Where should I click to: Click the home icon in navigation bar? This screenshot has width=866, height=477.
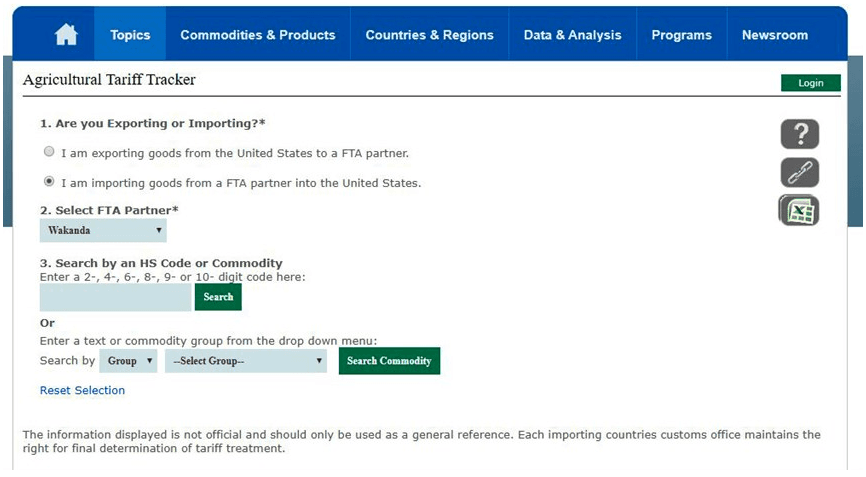tap(66, 35)
